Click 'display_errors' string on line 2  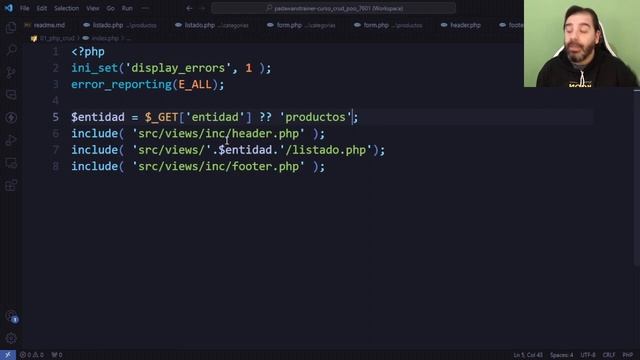[178, 68]
